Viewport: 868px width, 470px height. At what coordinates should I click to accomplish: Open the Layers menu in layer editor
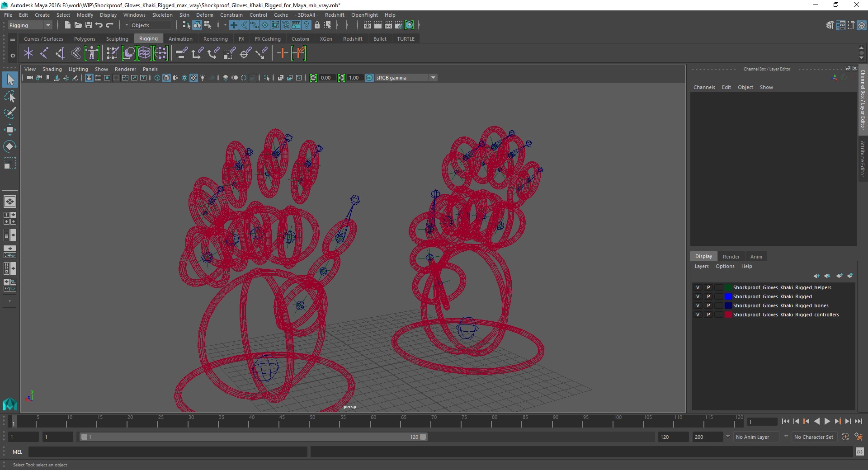tap(702, 266)
